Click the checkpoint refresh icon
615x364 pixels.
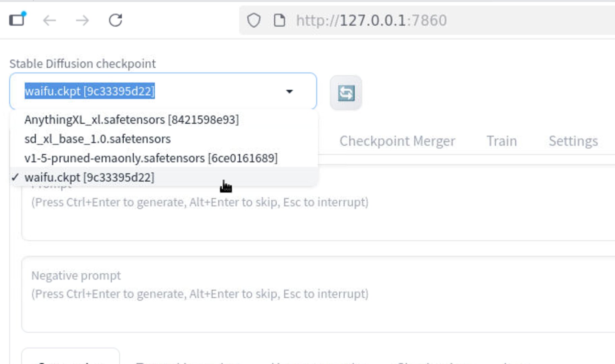point(346,94)
